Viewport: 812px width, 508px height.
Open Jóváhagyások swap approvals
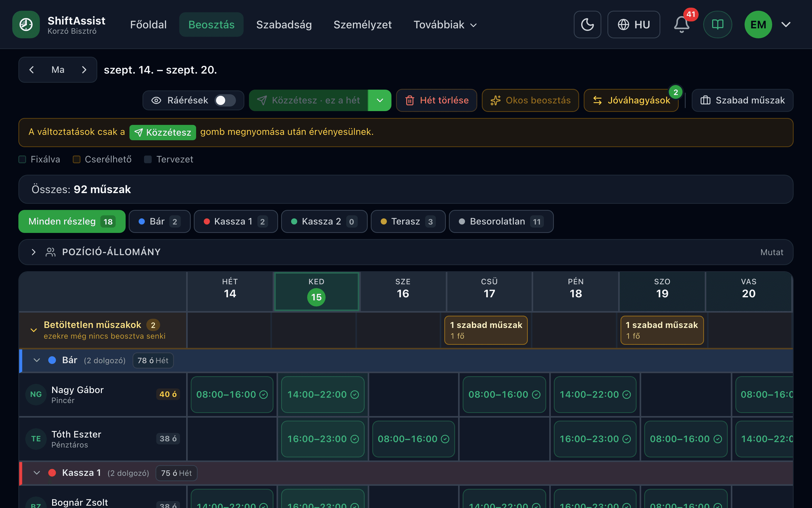pos(631,100)
